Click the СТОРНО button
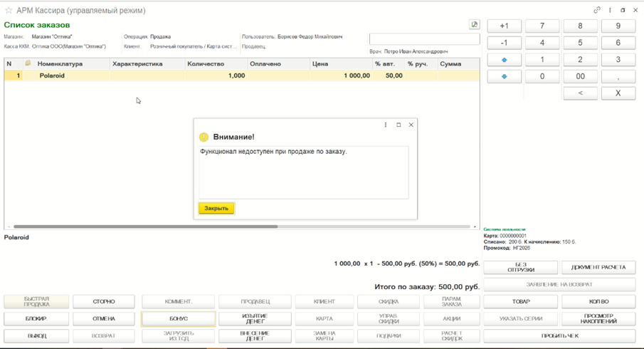Viewport: 644px width, 349px height. coord(104,302)
